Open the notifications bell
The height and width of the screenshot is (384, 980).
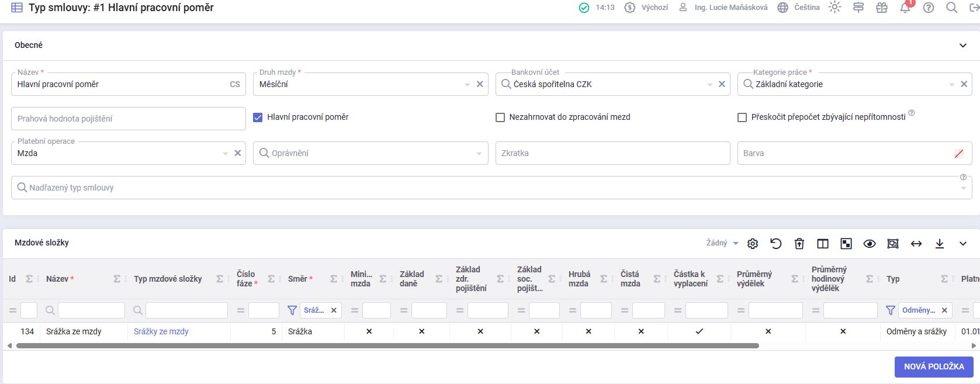point(905,8)
